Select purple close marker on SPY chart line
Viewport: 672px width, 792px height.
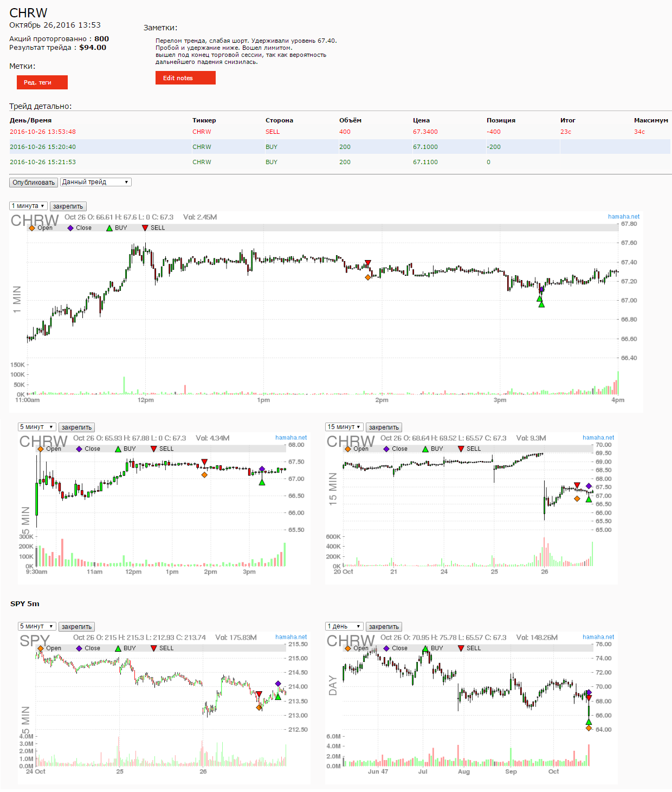pyautogui.click(x=278, y=684)
